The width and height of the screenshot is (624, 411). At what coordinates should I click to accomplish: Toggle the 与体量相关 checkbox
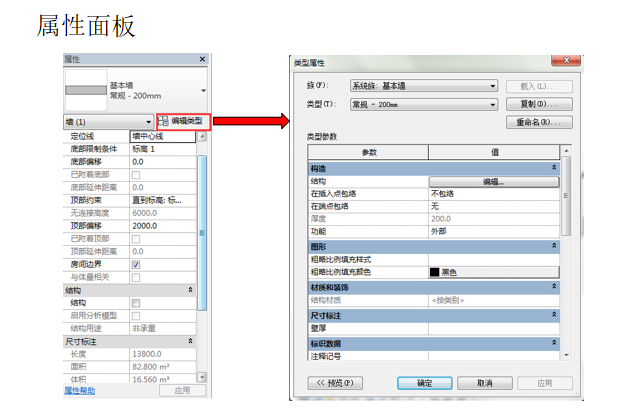click(x=136, y=277)
